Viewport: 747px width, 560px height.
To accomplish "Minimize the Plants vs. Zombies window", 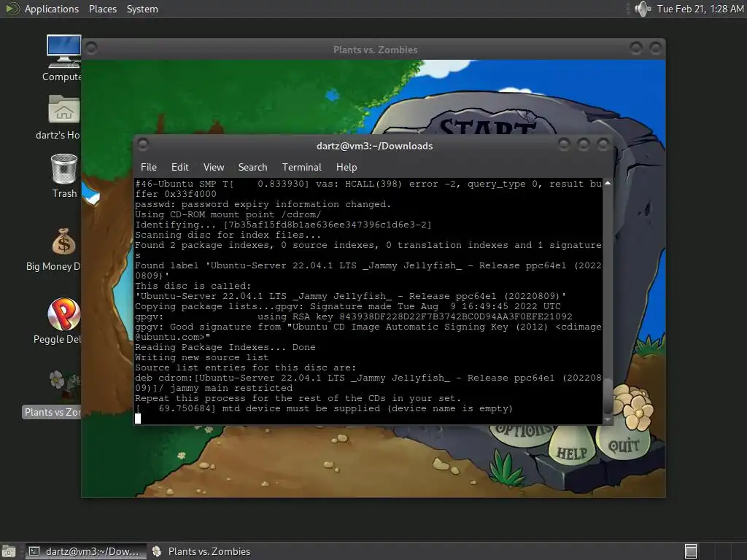I will 636,47.
